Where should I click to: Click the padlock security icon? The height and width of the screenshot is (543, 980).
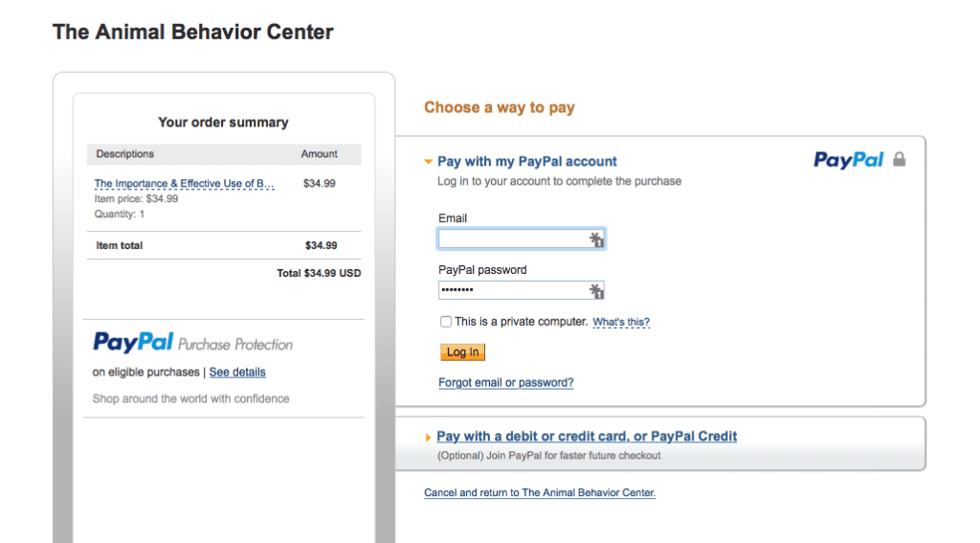tap(899, 160)
